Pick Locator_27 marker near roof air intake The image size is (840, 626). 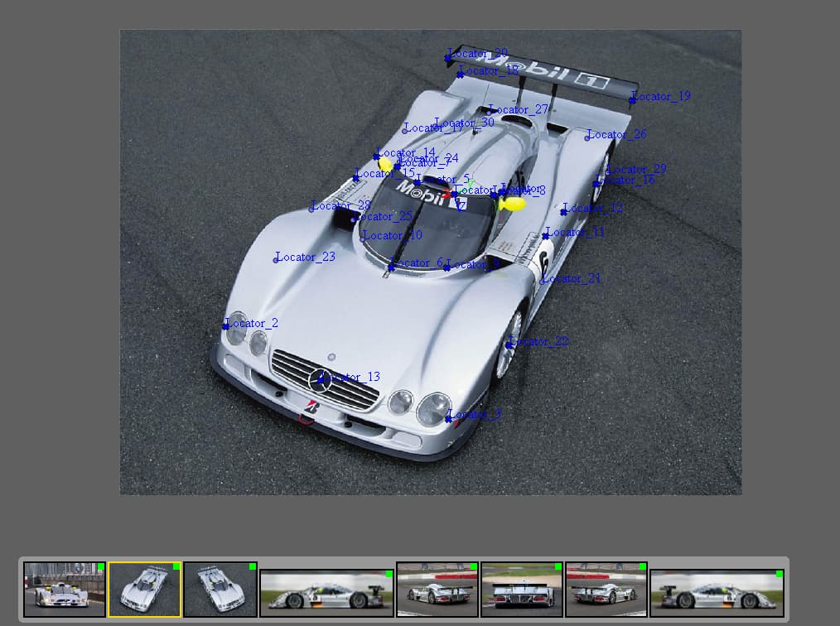click(490, 113)
